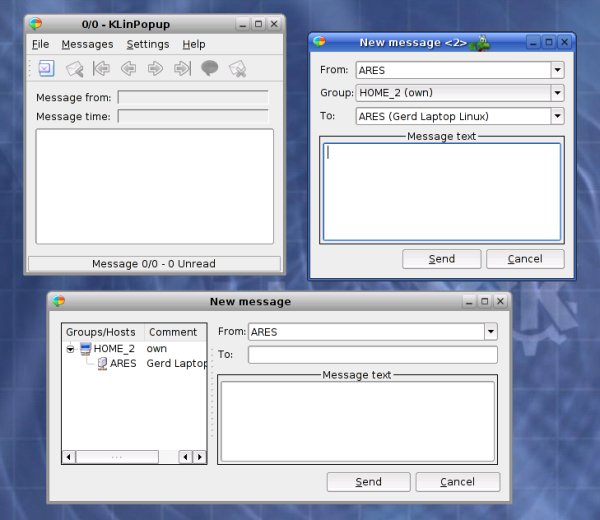This screenshot has height=520, width=600.
Task: Click right scroll arrow of host list
Action: tap(199, 457)
